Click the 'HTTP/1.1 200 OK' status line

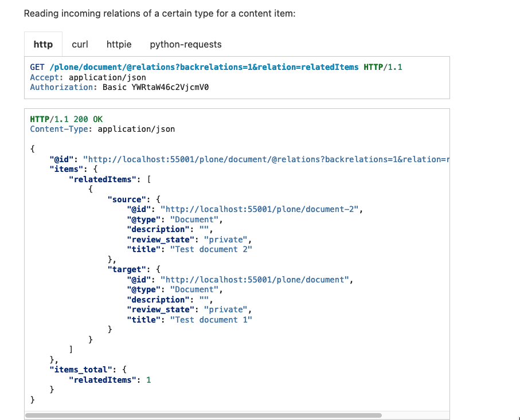[x=67, y=119]
